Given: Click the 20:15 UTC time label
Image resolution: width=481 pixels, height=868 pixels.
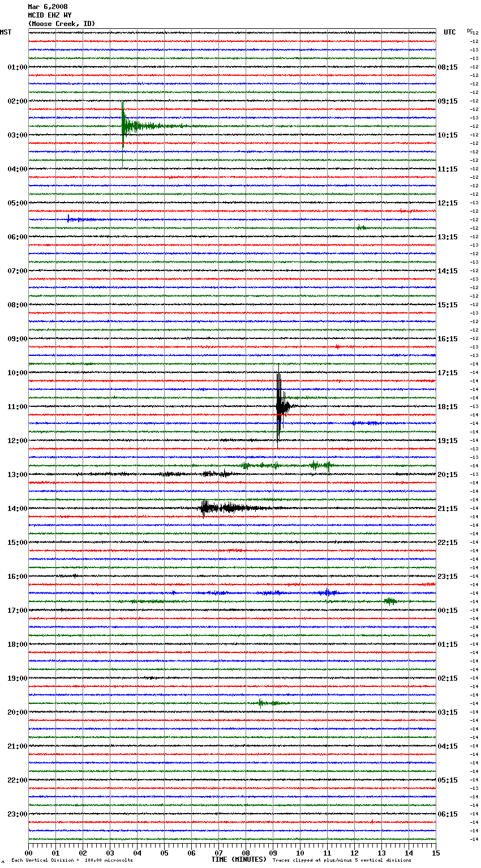Looking at the screenshot, I should (x=448, y=475).
